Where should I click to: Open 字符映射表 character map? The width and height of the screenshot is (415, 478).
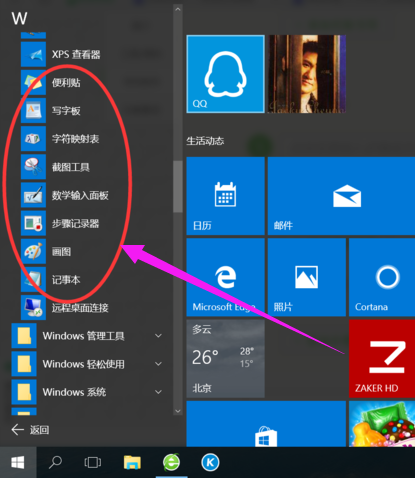[x=90, y=139]
